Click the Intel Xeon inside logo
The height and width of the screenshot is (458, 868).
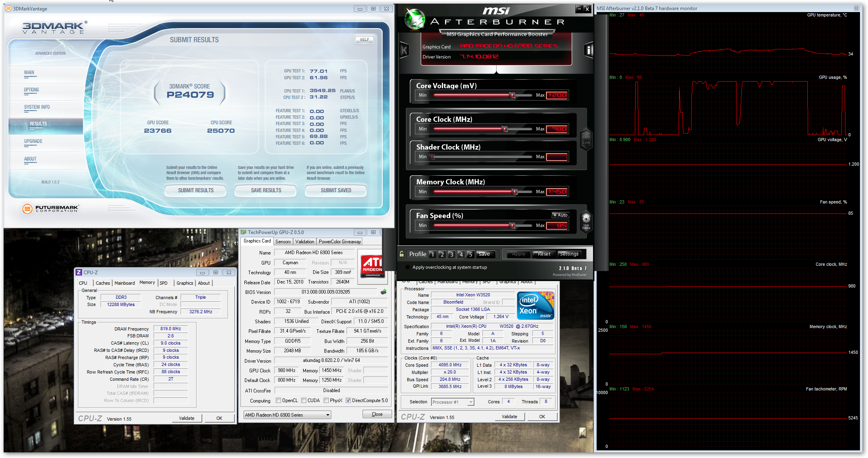(x=536, y=306)
